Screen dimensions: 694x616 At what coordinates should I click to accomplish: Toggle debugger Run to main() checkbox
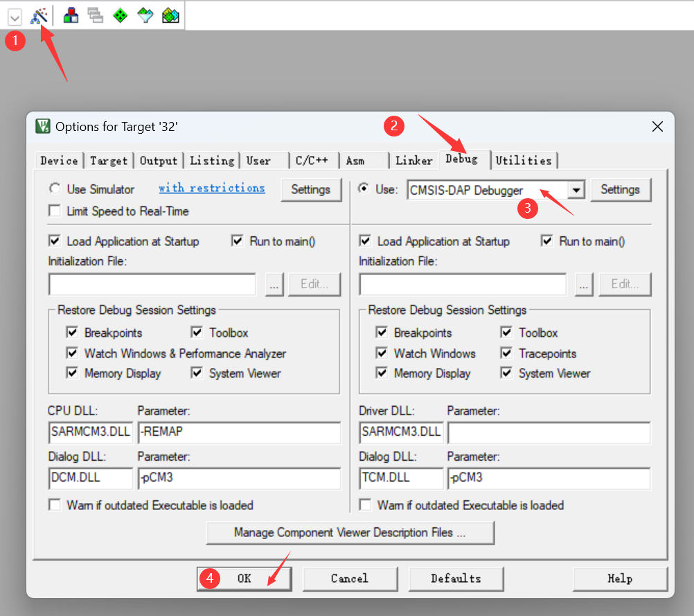point(547,241)
